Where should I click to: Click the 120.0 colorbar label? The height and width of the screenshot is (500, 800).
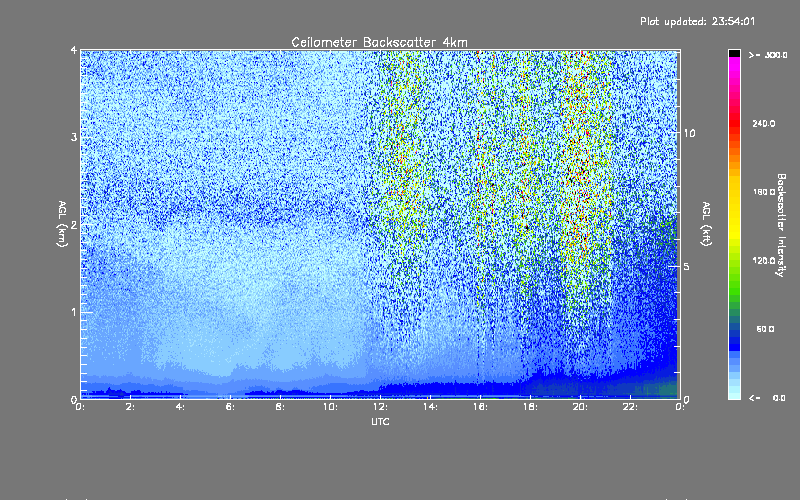click(764, 260)
